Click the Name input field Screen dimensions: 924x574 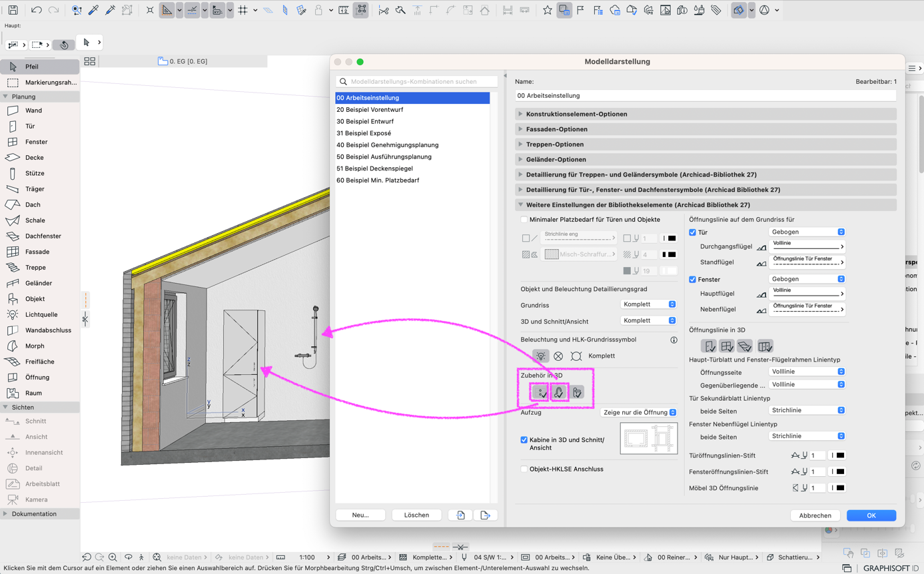705,96
